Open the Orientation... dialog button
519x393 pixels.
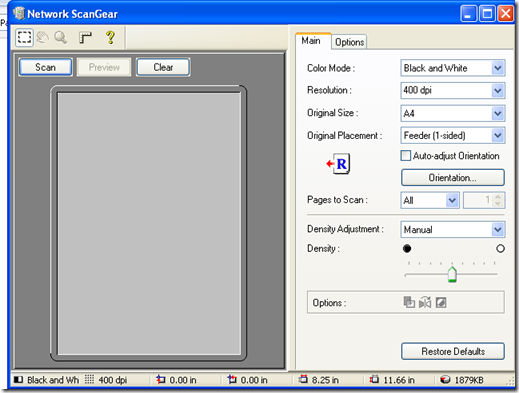pos(453,178)
